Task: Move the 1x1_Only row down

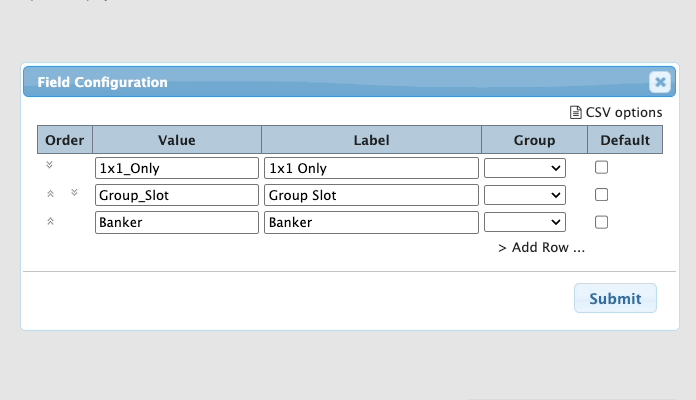Action: (50, 166)
